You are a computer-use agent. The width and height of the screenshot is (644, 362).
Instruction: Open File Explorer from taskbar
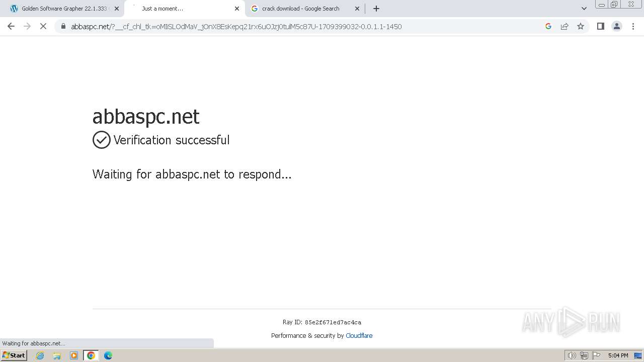(x=57, y=355)
